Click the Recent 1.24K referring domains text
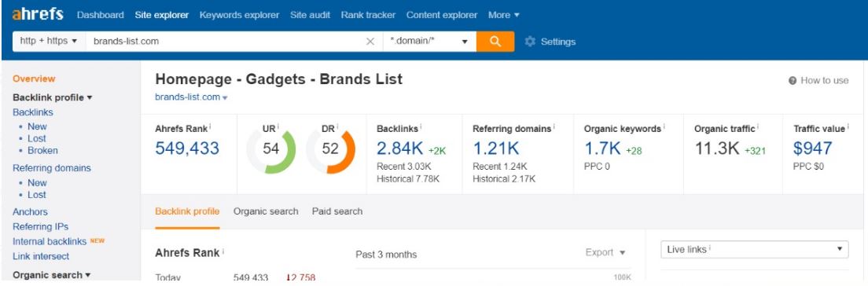 pyautogui.click(x=499, y=167)
